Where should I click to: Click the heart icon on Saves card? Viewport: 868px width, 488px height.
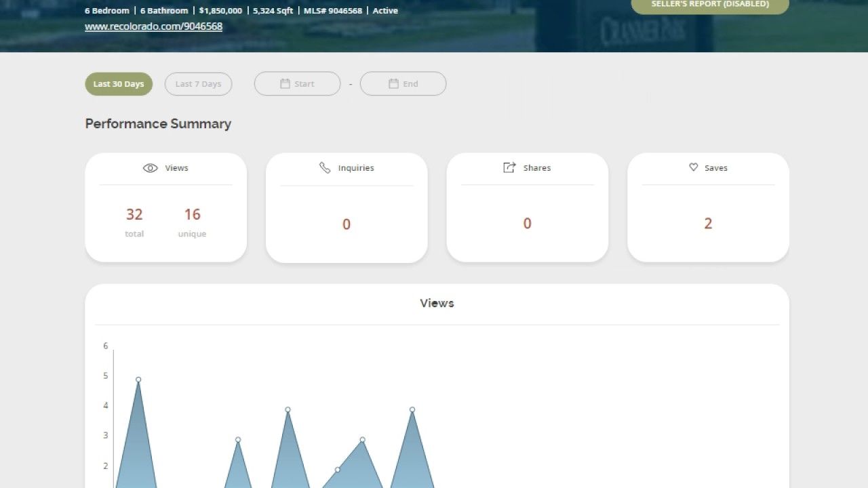(693, 167)
